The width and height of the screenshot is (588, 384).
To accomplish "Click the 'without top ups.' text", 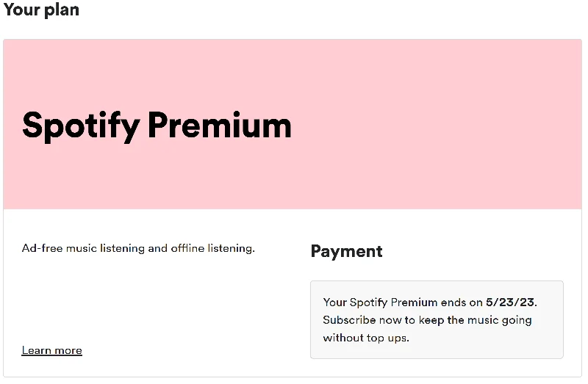I will pos(366,338).
